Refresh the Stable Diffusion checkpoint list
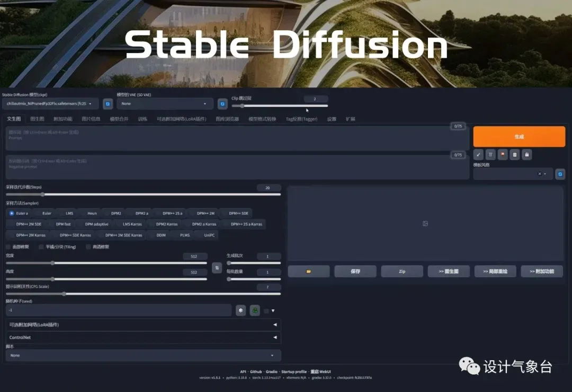Image resolution: width=572 pixels, height=392 pixels. 108,104
